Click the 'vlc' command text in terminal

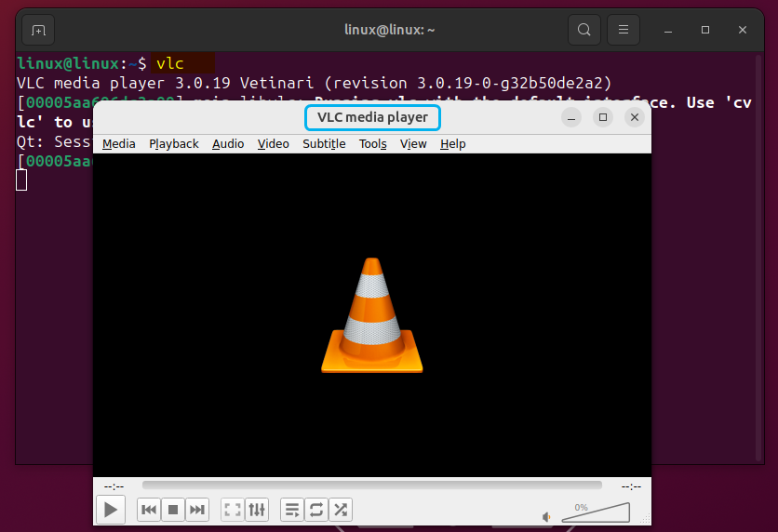(x=169, y=63)
